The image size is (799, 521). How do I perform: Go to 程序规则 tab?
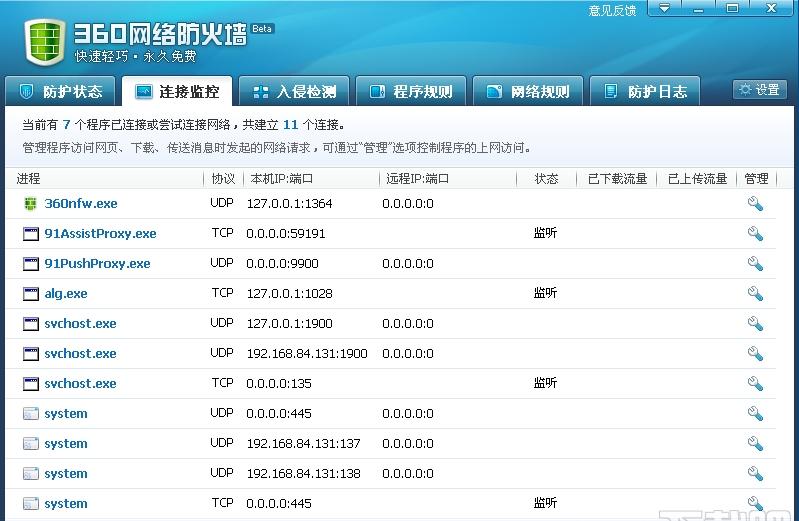click(411, 91)
